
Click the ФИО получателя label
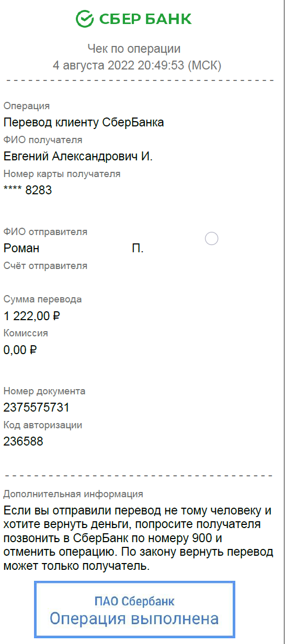coord(43,140)
